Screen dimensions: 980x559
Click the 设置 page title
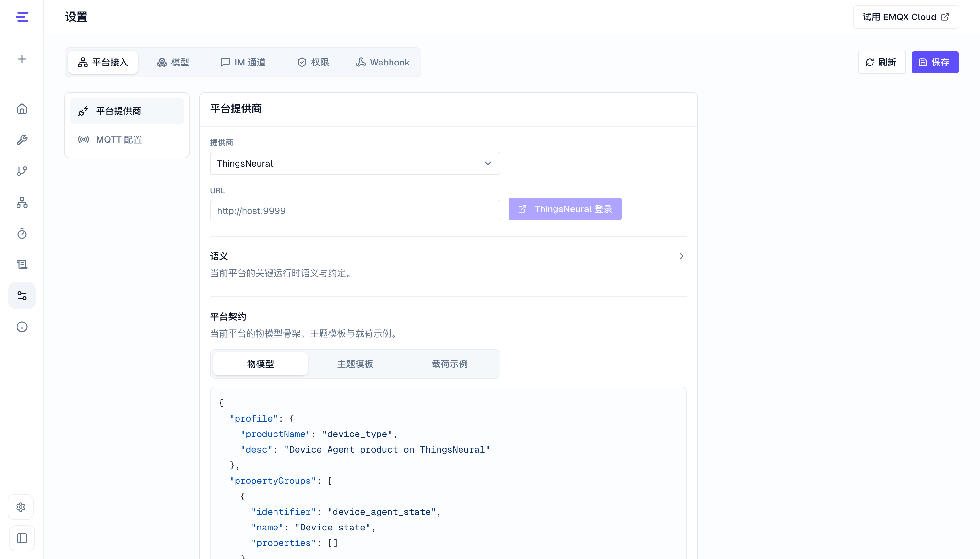coord(76,17)
